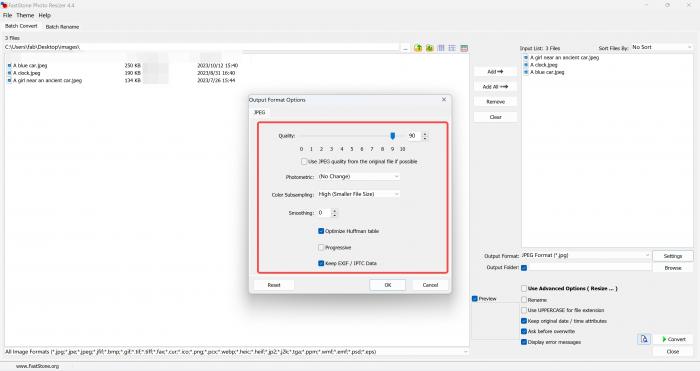Click the Reset button in dialog

coord(274,285)
